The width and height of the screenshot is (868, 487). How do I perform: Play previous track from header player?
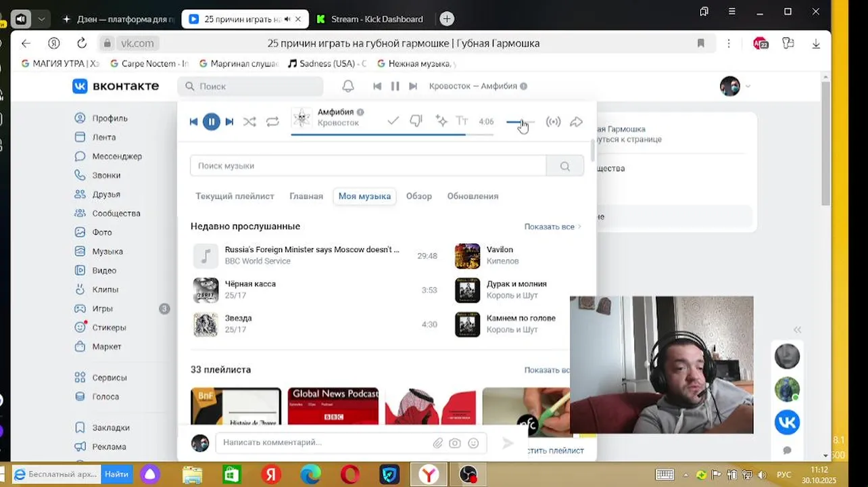377,86
